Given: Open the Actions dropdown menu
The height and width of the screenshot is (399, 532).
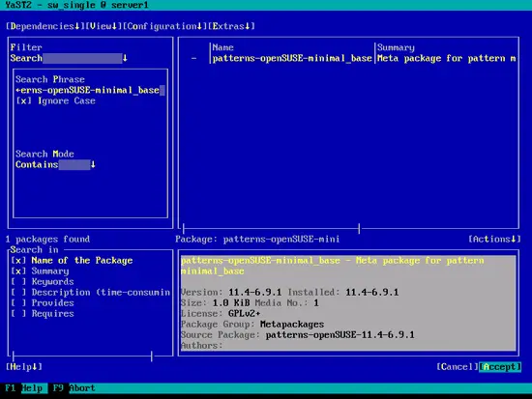Looking at the screenshot, I should pyautogui.click(x=494, y=240).
